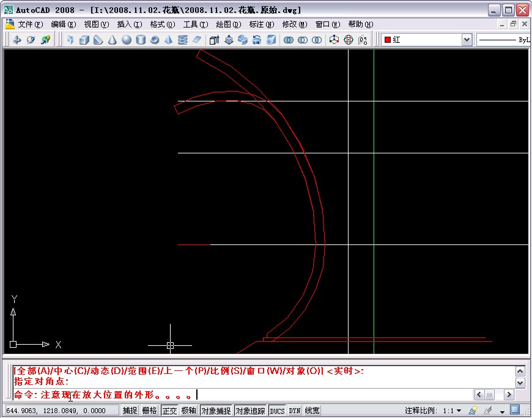Open the 窗口(W) menu
The height and width of the screenshot is (418, 532).
[327, 24]
